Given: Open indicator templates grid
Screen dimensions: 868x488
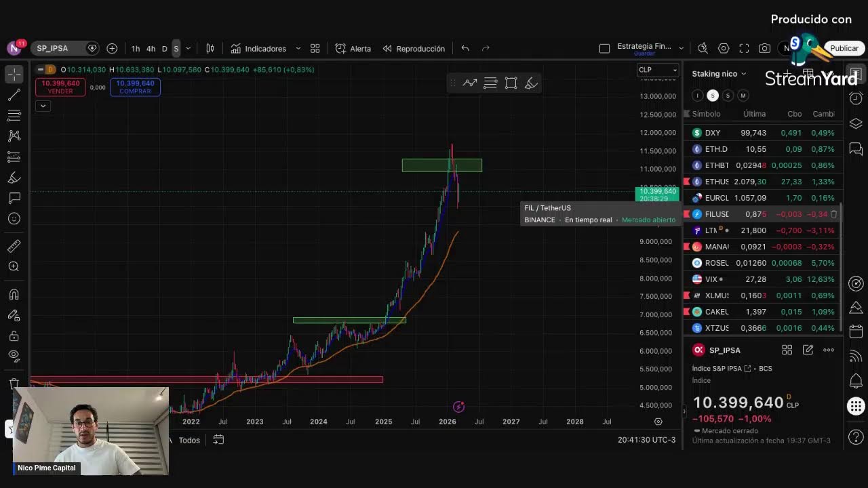Looking at the screenshot, I should tap(315, 48).
